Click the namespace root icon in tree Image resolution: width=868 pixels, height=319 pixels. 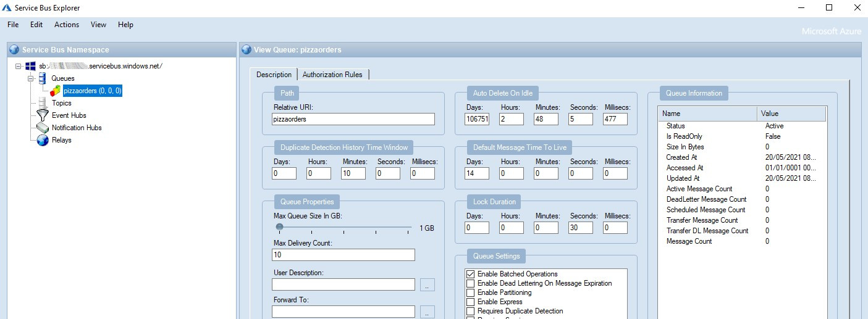[x=30, y=66]
